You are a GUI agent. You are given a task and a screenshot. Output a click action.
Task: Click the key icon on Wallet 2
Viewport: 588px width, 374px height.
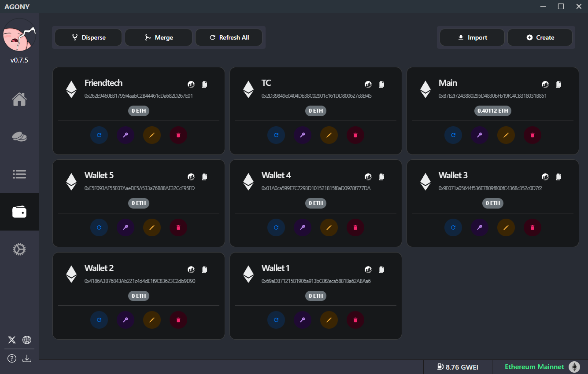pyautogui.click(x=126, y=320)
